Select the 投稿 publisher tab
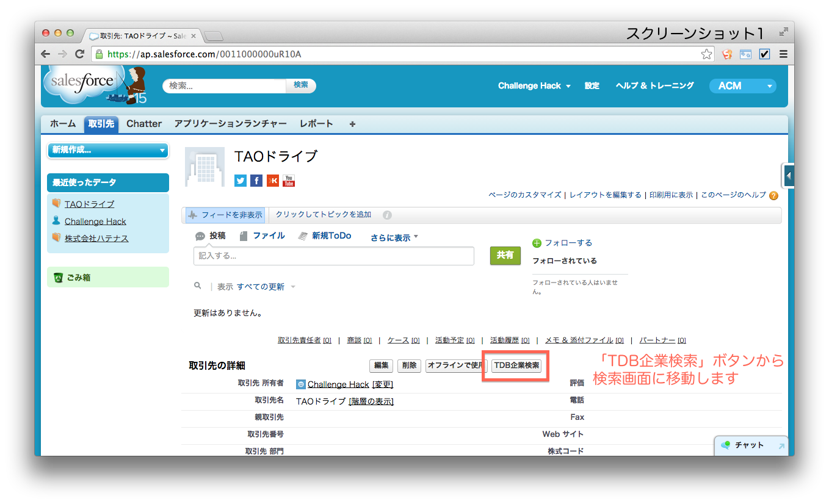 [x=211, y=236]
